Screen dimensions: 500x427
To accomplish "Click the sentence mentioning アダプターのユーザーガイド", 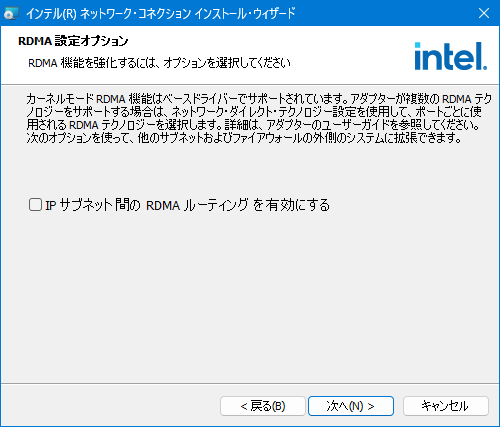I will coord(352,125).
